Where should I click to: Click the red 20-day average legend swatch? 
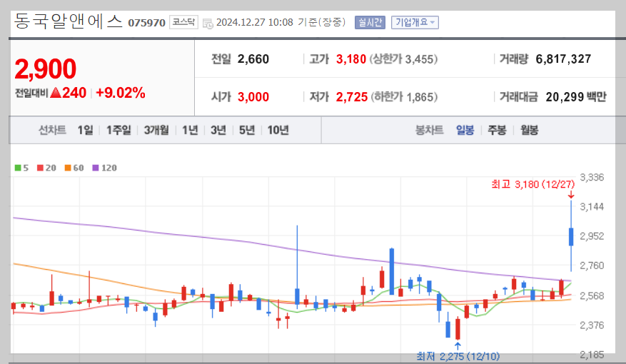pos(40,168)
